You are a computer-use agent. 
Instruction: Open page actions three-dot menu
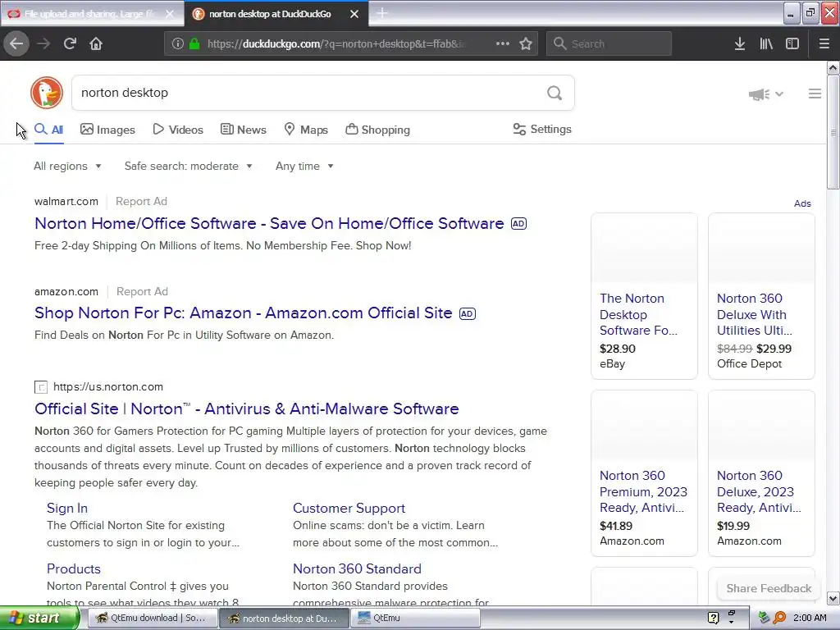pyautogui.click(x=503, y=43)
